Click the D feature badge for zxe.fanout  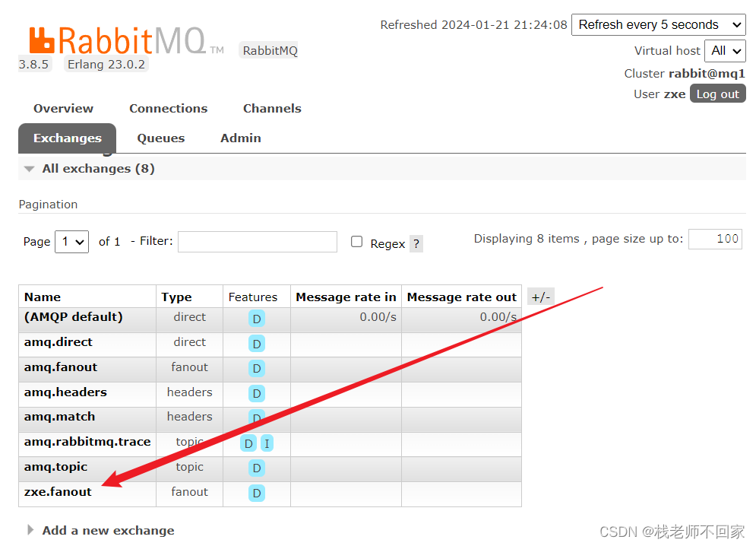(x=257, y=493)
